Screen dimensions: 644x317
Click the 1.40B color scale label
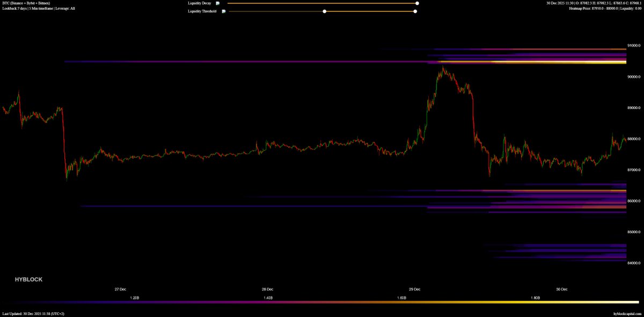268,298
